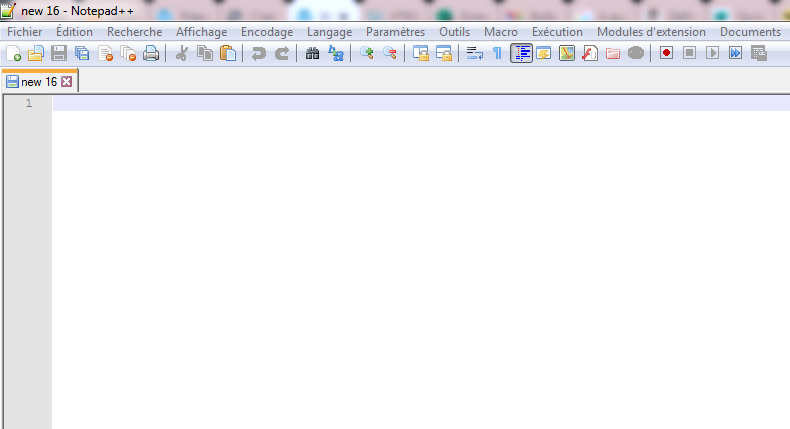Click the Close All documents icon
Screen dimensions: 790x429
(x=128, y=53)
